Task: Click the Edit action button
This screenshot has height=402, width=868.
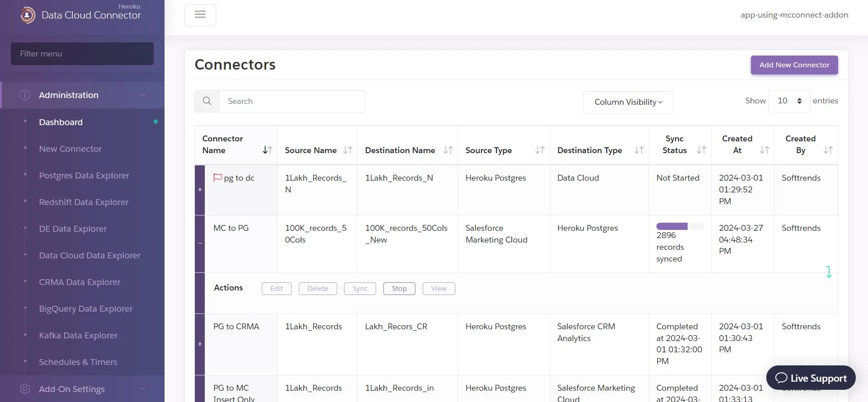Action: click(x=277, y=289)
